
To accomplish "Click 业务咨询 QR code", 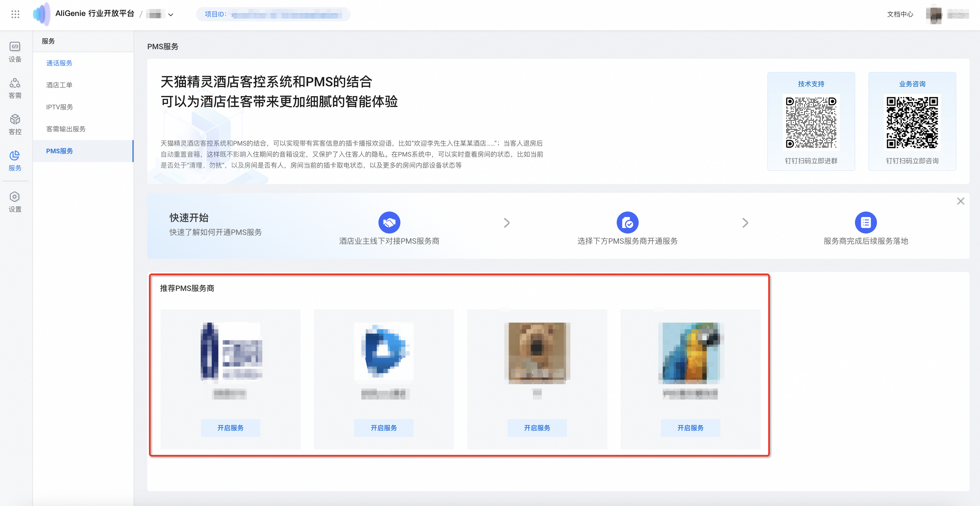I will [x=912, y=123].
